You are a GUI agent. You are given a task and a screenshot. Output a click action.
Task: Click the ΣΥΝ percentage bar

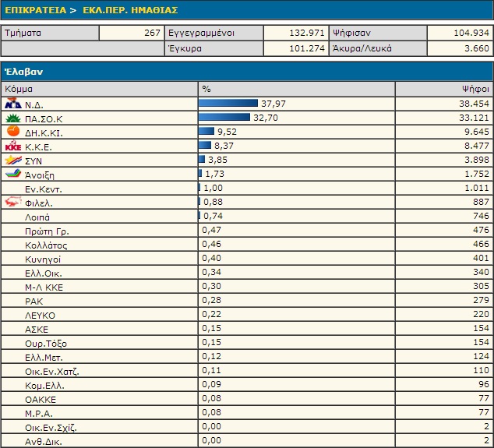tap(202, 159)
